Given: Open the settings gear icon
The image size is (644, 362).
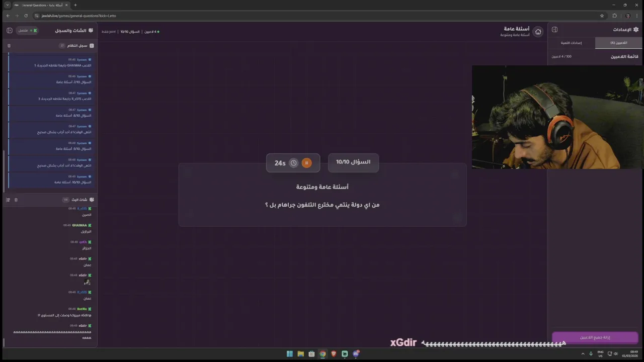Looking at the screenshot, I should (636, 30).
